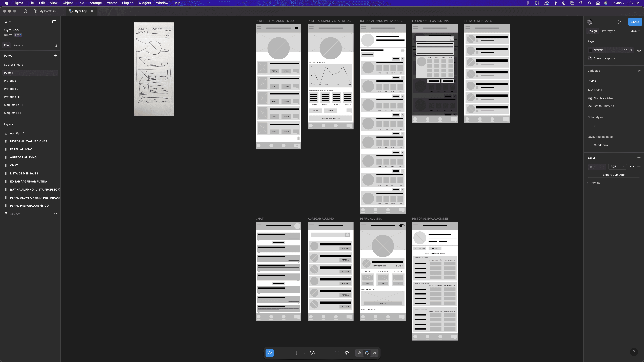Toggle sidebar collapse icon in left panel
This screenshot has width=644, height=362.
[x=54, y=22]
